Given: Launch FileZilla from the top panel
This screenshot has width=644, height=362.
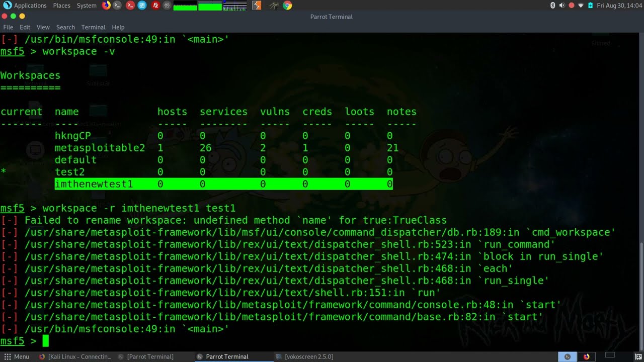Looking at the screenshot, I should click(155, 6).
